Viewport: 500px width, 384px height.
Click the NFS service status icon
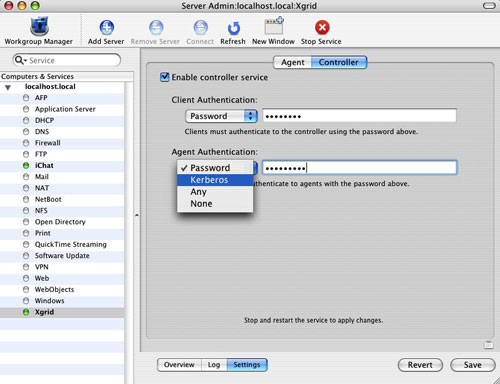point(26,211)
